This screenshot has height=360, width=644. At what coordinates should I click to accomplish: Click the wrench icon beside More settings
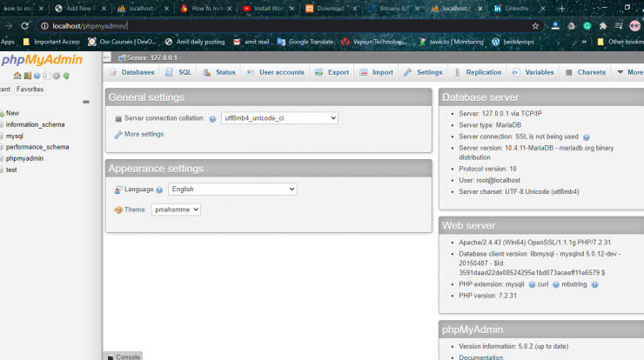118,135
